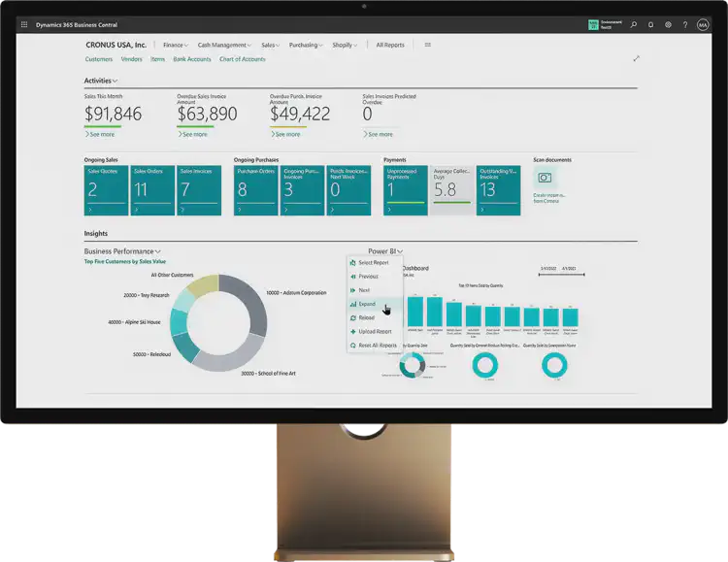Click the Scan documents camera icon
This screenshot has width=728, height=562.
[545, 178]
